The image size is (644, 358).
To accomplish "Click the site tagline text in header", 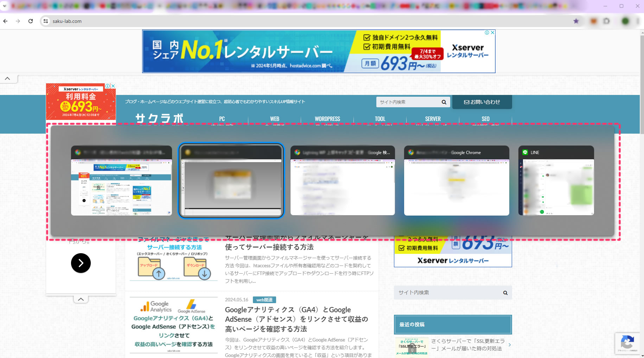I will pyautogui.click(x=215, y=102).
